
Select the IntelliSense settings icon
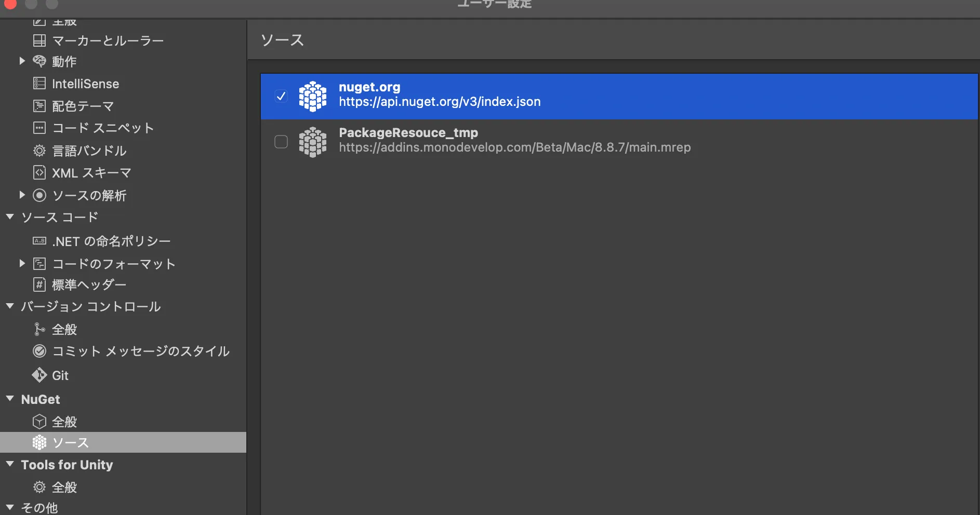click(x=39, y=83)
